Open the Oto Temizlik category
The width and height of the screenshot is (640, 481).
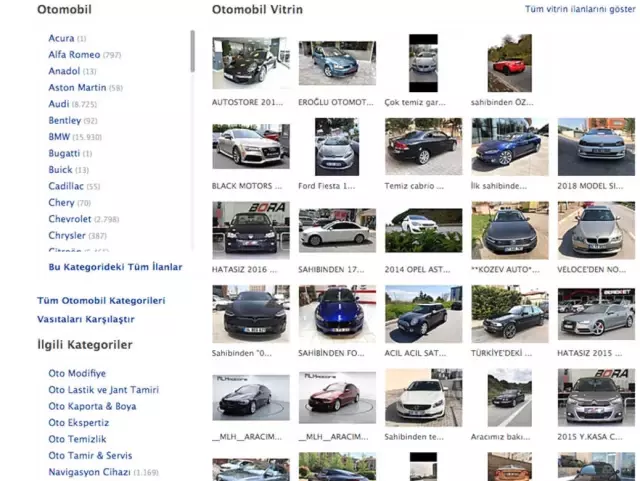pos(77,439)
